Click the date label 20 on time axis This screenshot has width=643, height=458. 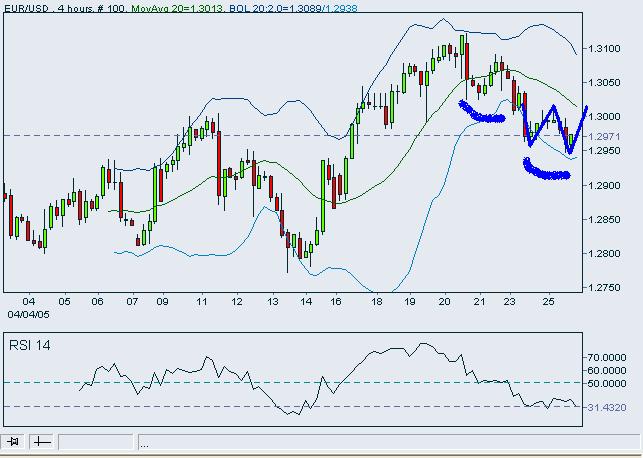coord(445,302)
